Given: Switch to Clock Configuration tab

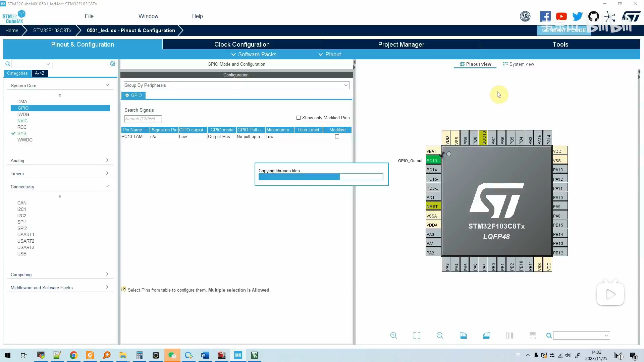Looking at the screenshot, I should pyautogui.click(x=242, y=44).
